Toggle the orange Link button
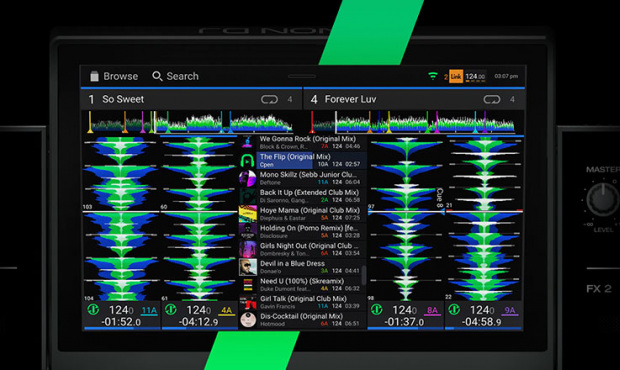The height and width of the screenshot is (370, 620). pyautogui.click(x=456, y=76)
